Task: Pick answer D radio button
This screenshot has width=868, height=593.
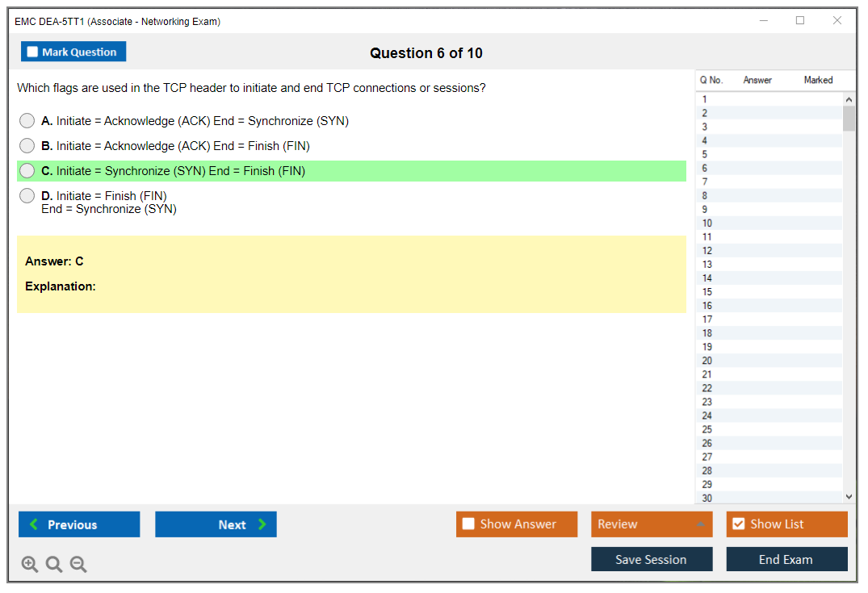Action: 27,196
